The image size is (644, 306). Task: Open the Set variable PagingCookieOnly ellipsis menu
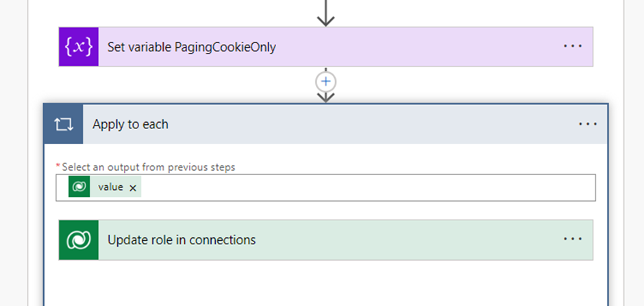tap(572, 47)
